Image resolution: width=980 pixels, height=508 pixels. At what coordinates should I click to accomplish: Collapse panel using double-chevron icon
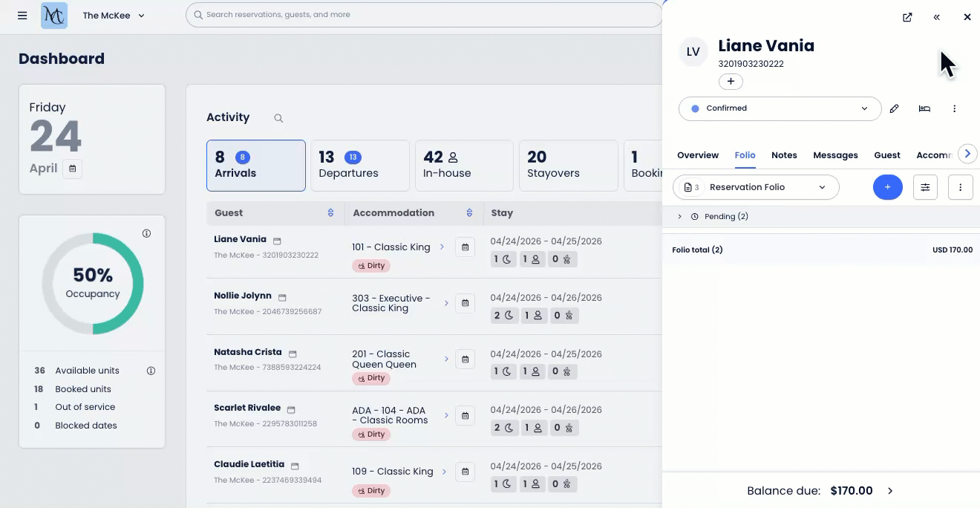[x=937, y=17]
